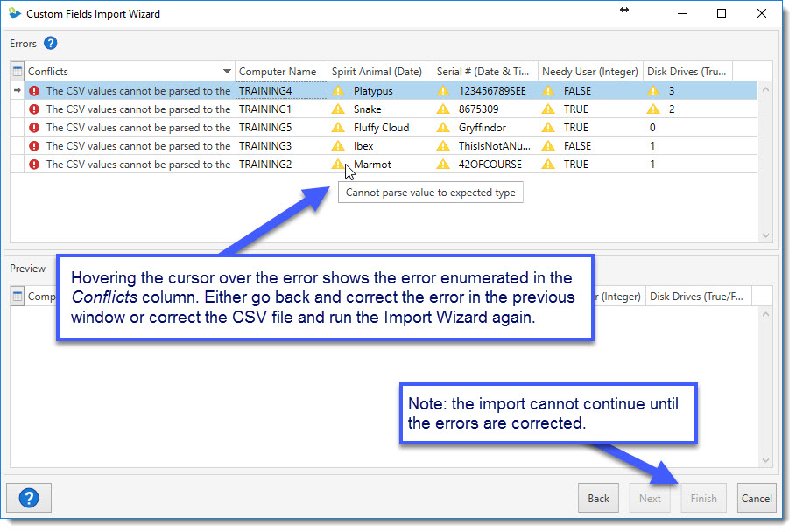The image size is (796, 532).
Task: Click the warning icon beside FALSE in TRAINING3 row
Action: click(548, 146)
